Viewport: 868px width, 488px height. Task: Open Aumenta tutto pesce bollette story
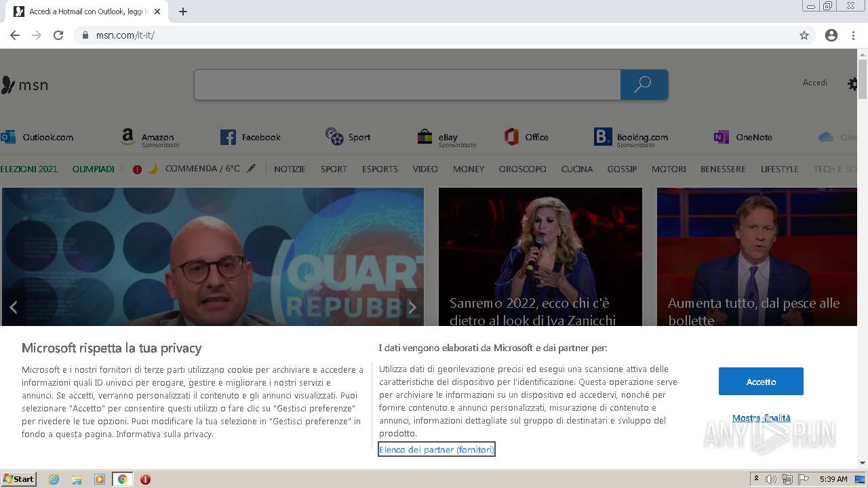pyautogui.click(x=757, y=257)
